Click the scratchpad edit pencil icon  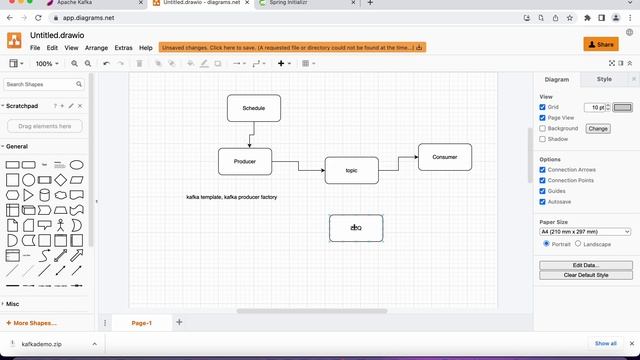(71, 106)
